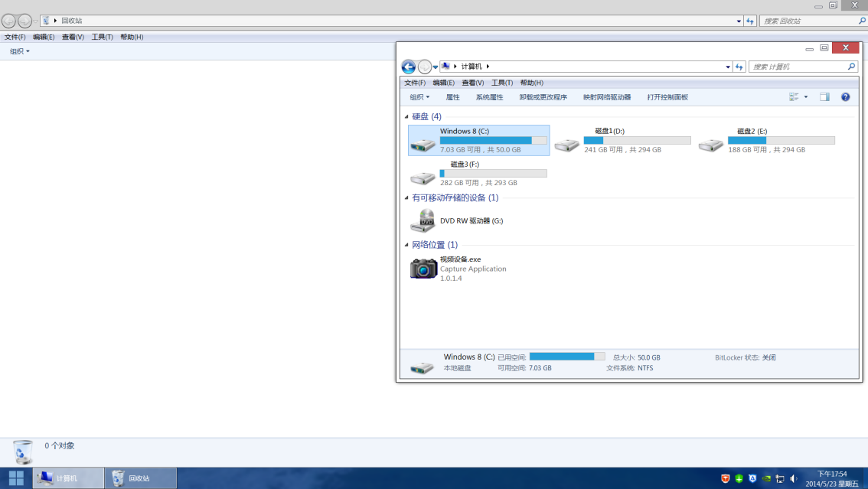This screenshot has width=868, height=489.
Task: Open the 文件(F) menu in the 计算机 window
Action: pyautogui.click(x=415, y=83)
